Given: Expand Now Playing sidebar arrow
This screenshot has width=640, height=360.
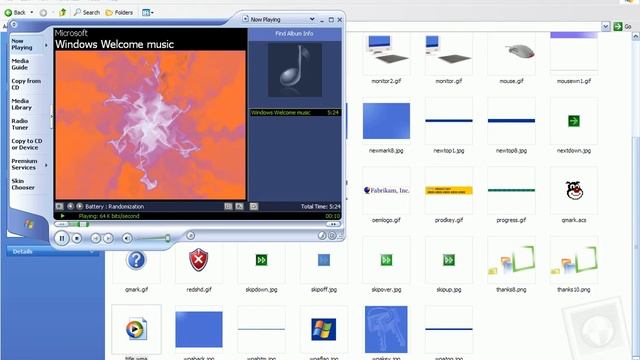Looking at the screenshot, I should [46, 45].
